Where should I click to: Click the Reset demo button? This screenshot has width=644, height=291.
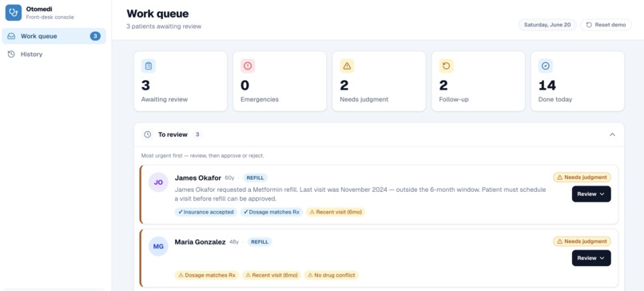coord(606,25)
